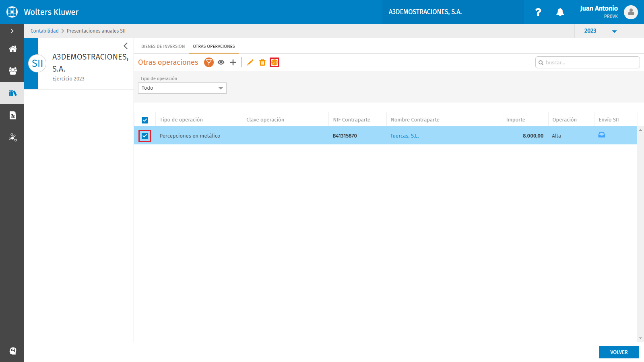
Task: Open user avatar profile menu
Action: pyautogui.click(x=631, y=12)
